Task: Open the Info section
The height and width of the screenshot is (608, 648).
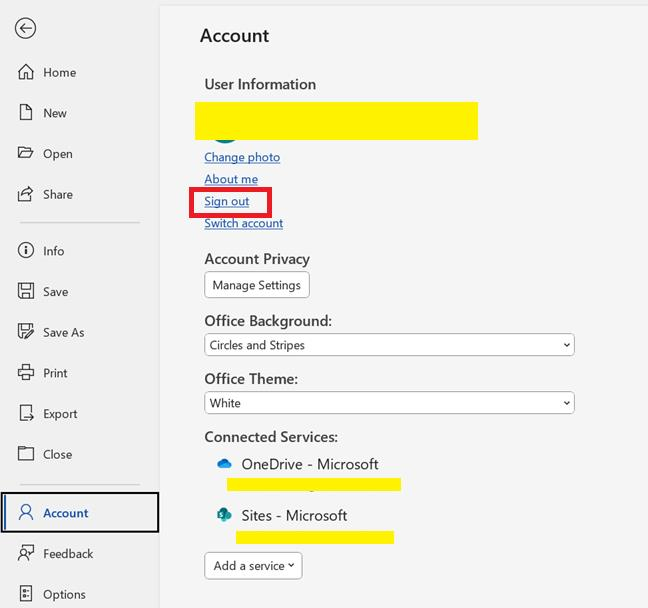Action: point(54,251)
